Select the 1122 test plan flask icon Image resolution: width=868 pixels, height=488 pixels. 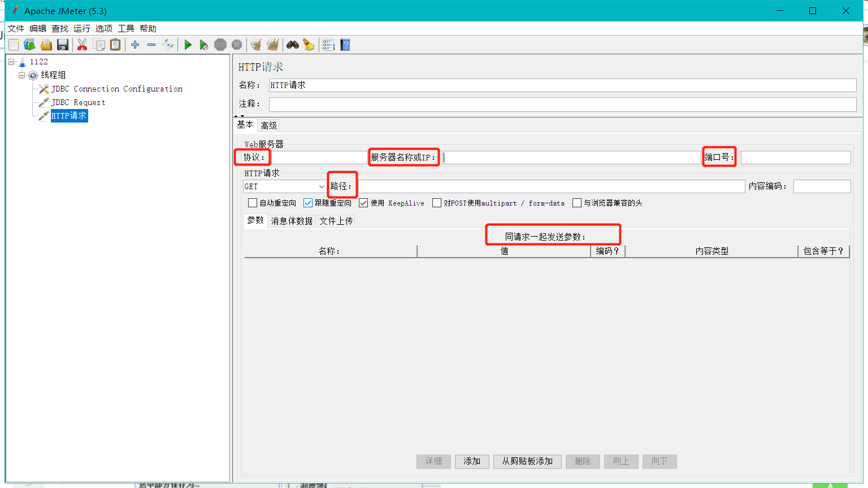click(22, 62)
